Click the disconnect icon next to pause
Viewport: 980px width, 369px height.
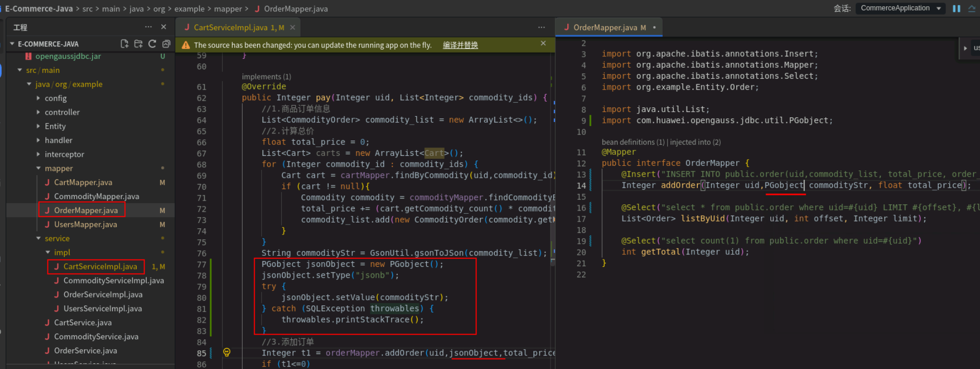[972, 8]
